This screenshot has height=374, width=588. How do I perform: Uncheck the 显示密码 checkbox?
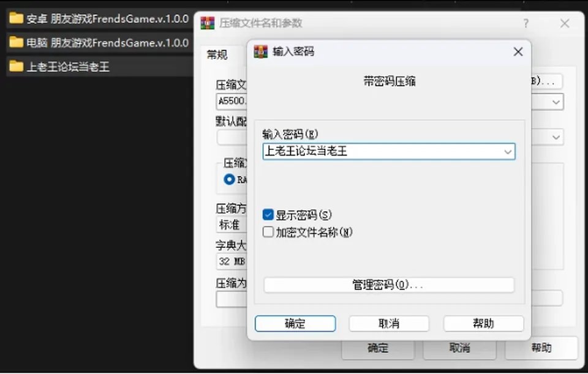click(x=268, y=215)
